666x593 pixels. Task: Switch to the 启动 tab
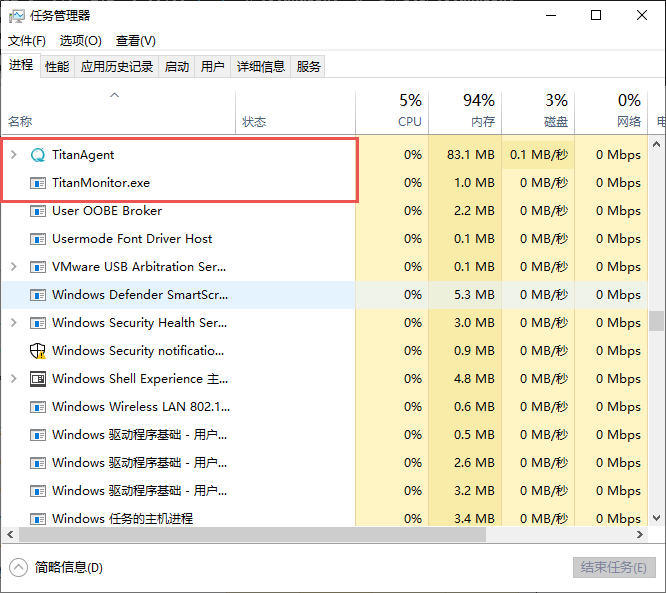coord(177,67)
